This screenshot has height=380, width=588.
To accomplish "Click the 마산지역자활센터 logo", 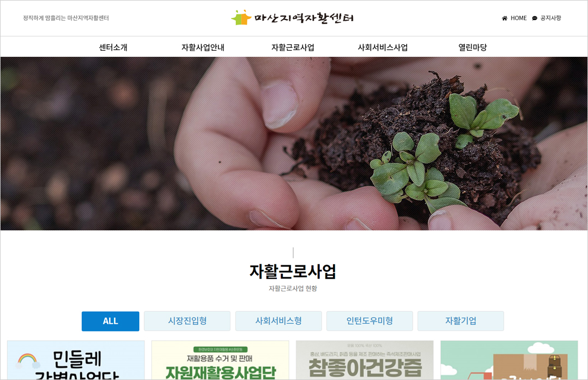I will pyautogui.click(x=293, y=17).
